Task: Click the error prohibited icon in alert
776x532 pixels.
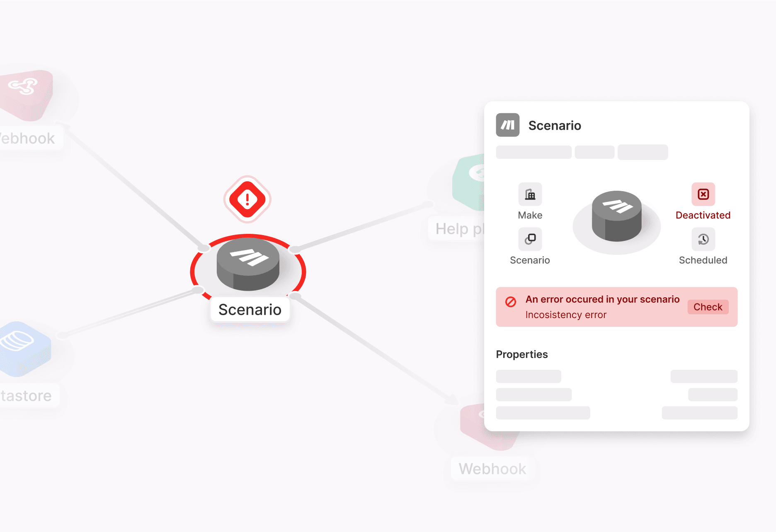Action: pyautogui.click(x=511, y=301)
